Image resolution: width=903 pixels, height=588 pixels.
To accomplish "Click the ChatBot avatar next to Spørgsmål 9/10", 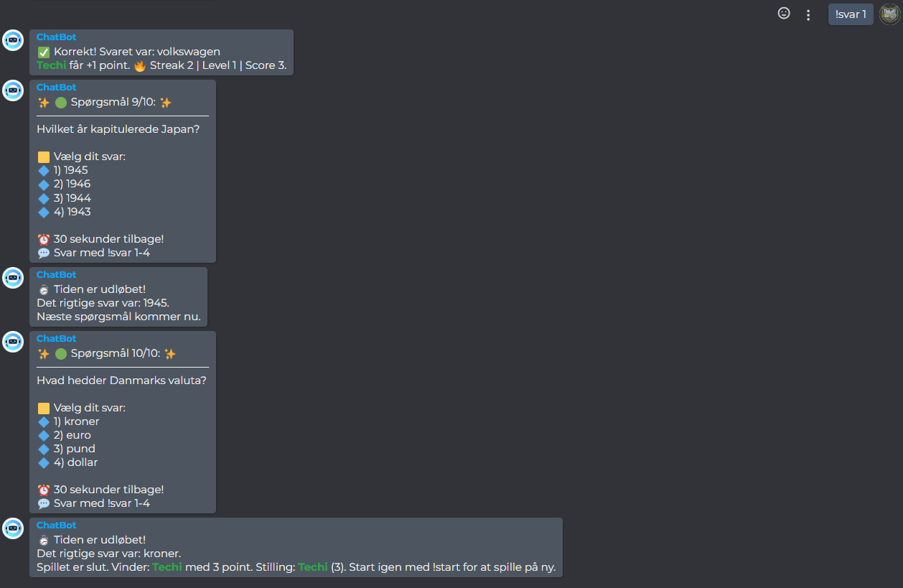I will click(x=13, y=91).
